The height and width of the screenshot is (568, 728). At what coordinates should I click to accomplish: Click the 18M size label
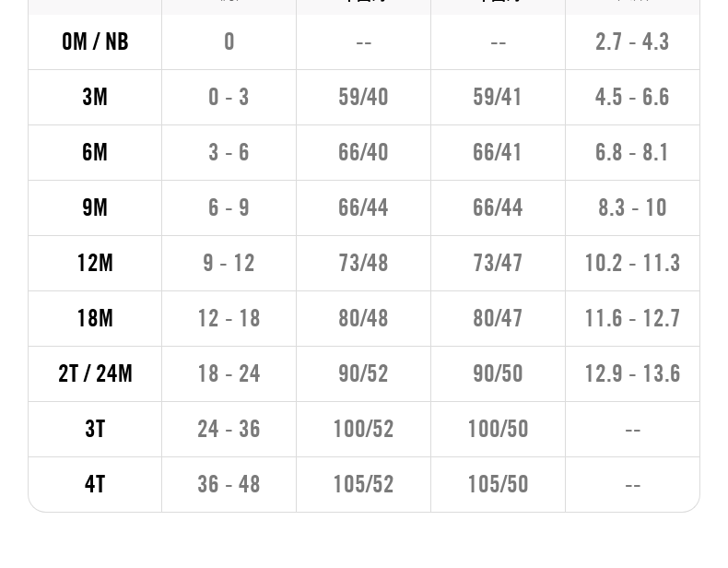pos(95,318)
